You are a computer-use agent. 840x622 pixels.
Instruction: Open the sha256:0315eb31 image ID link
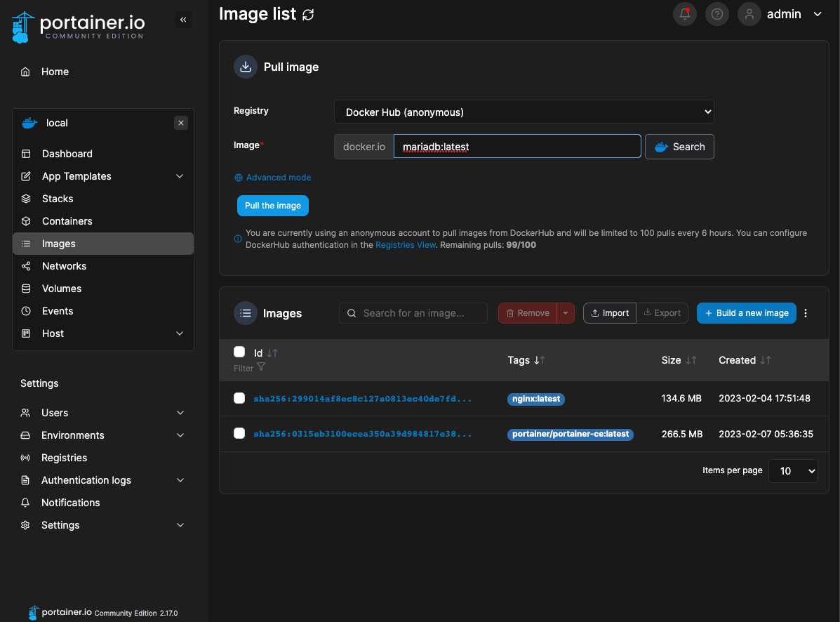click(363, 434)
